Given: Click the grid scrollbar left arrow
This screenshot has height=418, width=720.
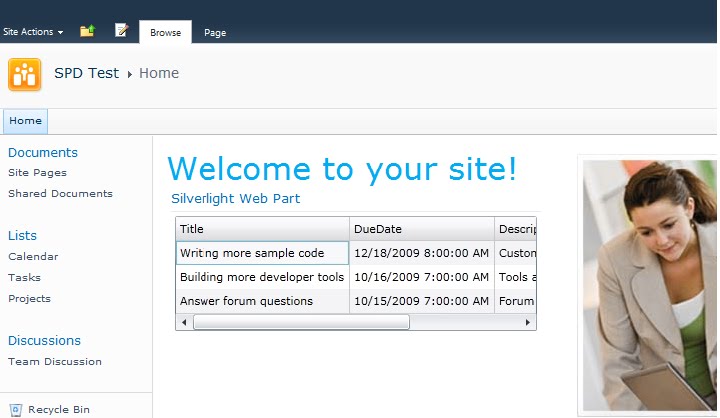Looking at the screenshot, I should click(x=184, y=322).
